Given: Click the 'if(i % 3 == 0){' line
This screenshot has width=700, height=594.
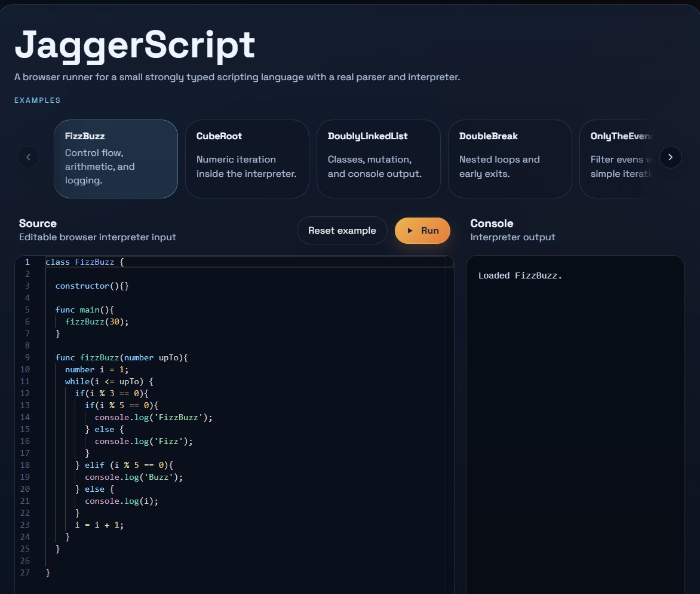Looking at the screenshot, I should pos(112,393).
